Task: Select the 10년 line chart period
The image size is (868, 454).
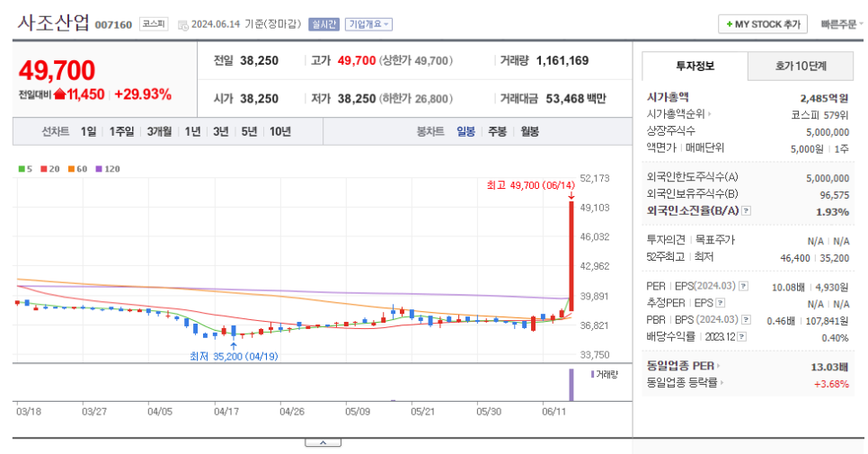Action: click(x=280, y=132)
